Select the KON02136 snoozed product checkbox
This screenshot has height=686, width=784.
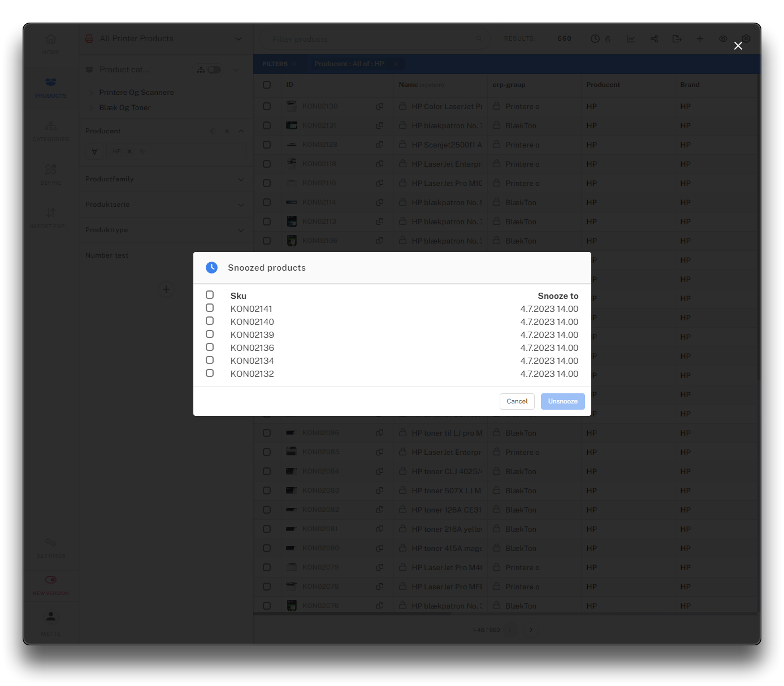click(x=210, y=347)
